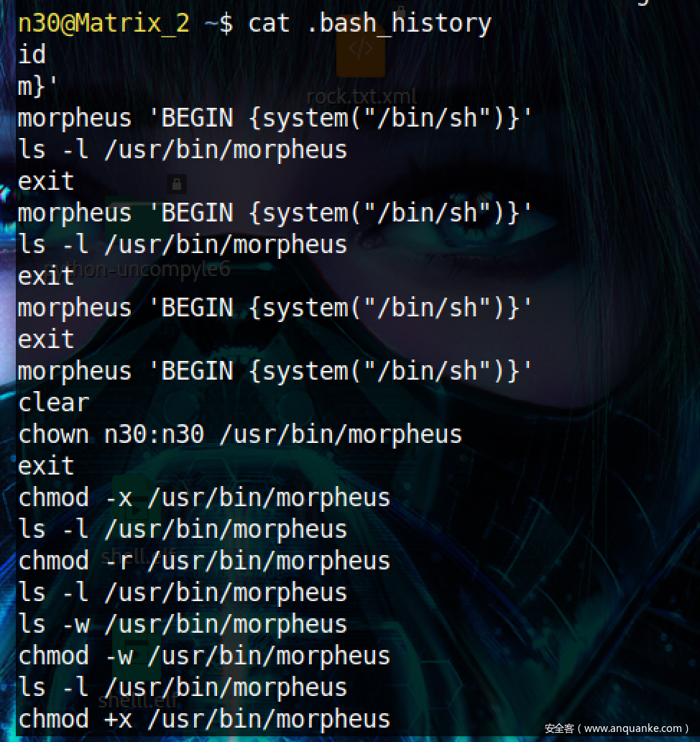The height and width of the screenshot is (742, 700).
Task: Click the 'chmod -w /usr/bin/morpheus' line
Action: tap(204, 656)
